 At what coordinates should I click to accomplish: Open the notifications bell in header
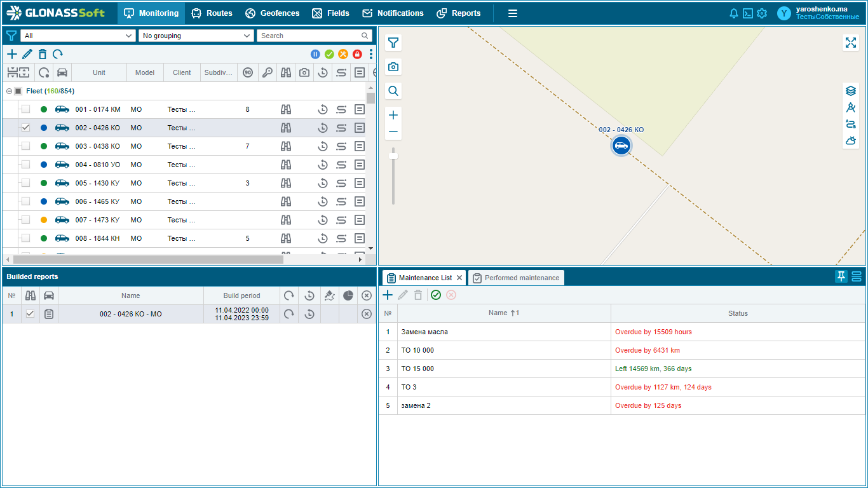(x=734, y=13)
